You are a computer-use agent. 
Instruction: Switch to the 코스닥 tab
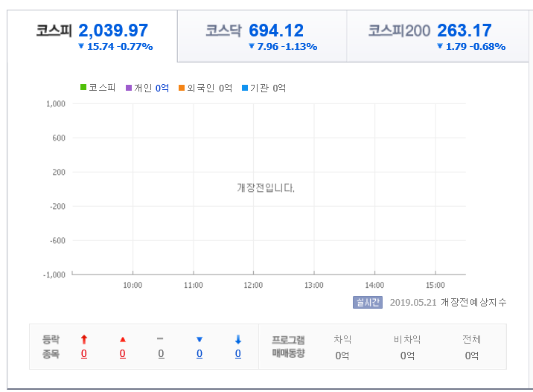262,36
